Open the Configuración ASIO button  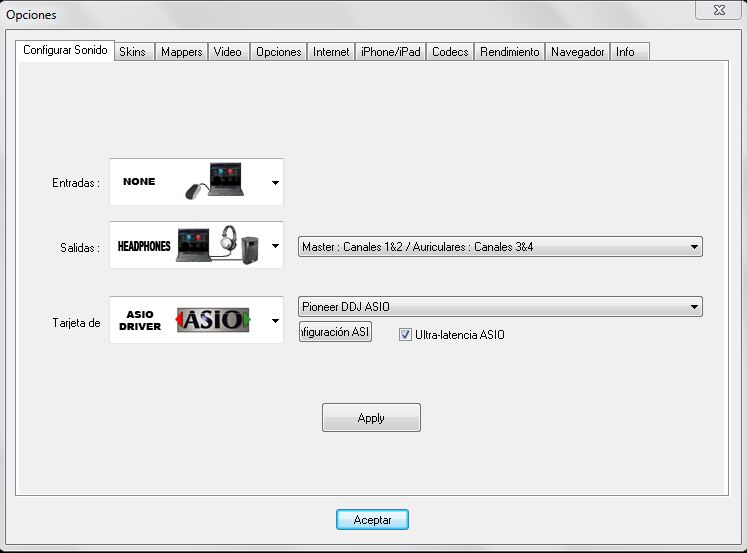[335, 332]
